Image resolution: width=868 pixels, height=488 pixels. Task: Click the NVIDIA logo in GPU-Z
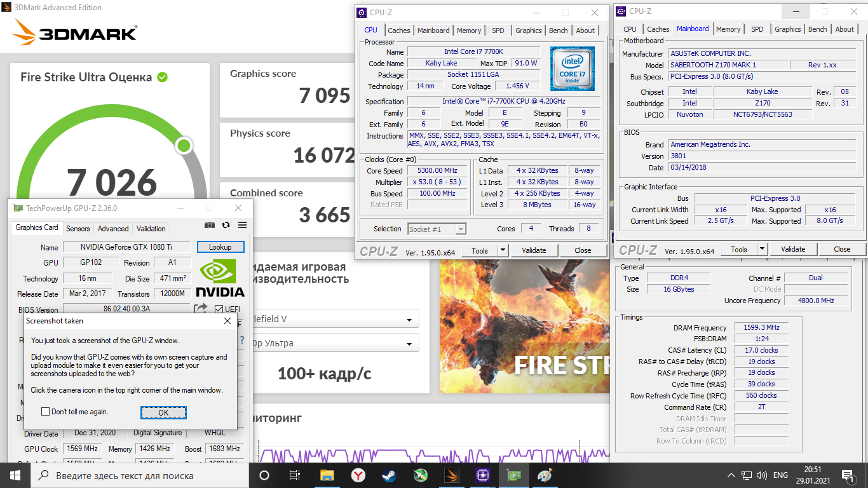[220, 278]
